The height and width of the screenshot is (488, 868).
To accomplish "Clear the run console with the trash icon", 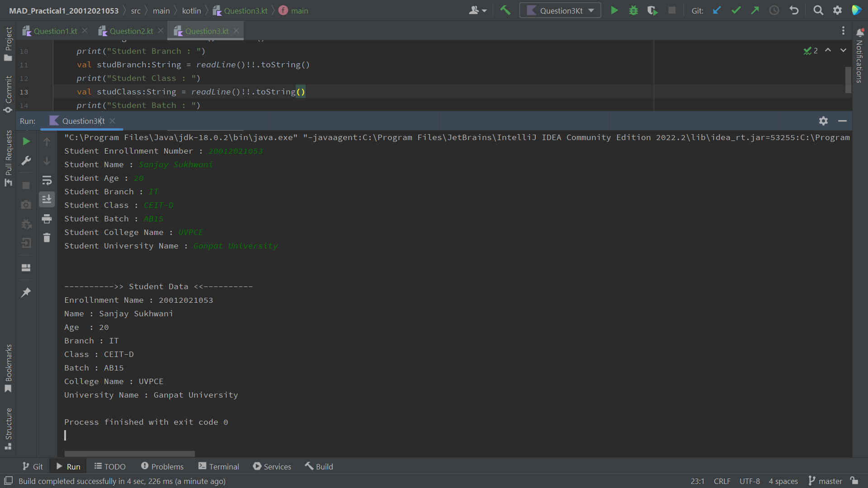I will [x=47, y=238].
